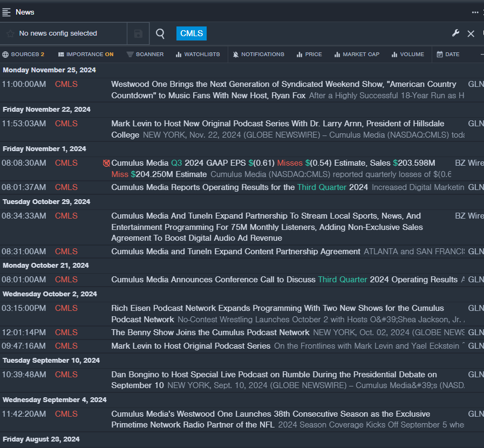The width and height of the screenshot is (484, 448).
Task: Open the three-dot panel options menu
Action: [x=475, y=12]
